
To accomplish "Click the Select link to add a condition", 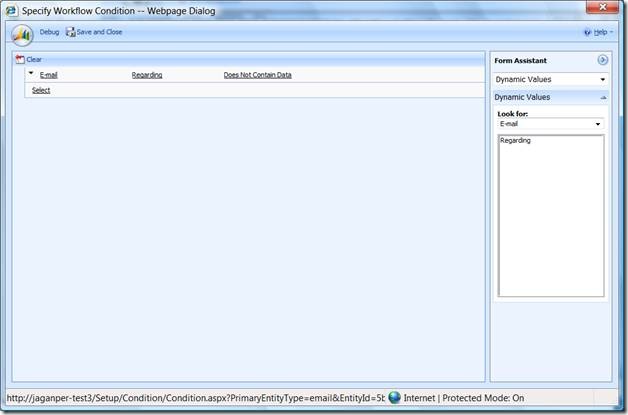I will (41, 90).
